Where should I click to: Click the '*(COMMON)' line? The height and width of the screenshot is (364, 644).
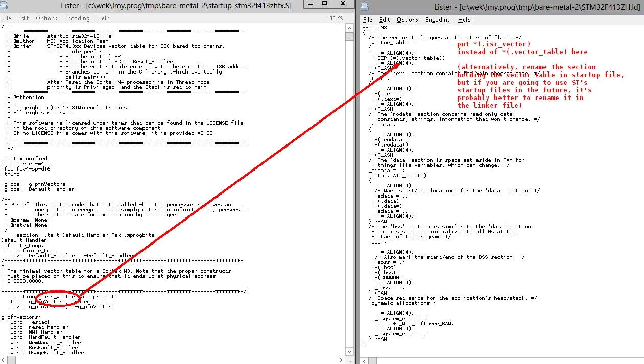click(388, 278)
